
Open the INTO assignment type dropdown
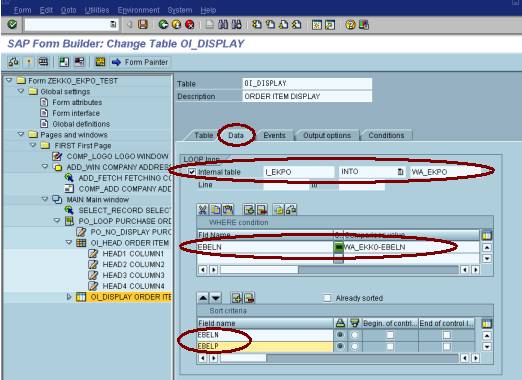pyautogui.click(x=400, y=172)
